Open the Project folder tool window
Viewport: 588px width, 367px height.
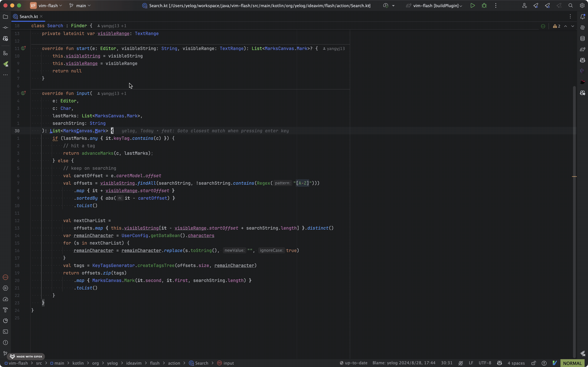point(5,17)
